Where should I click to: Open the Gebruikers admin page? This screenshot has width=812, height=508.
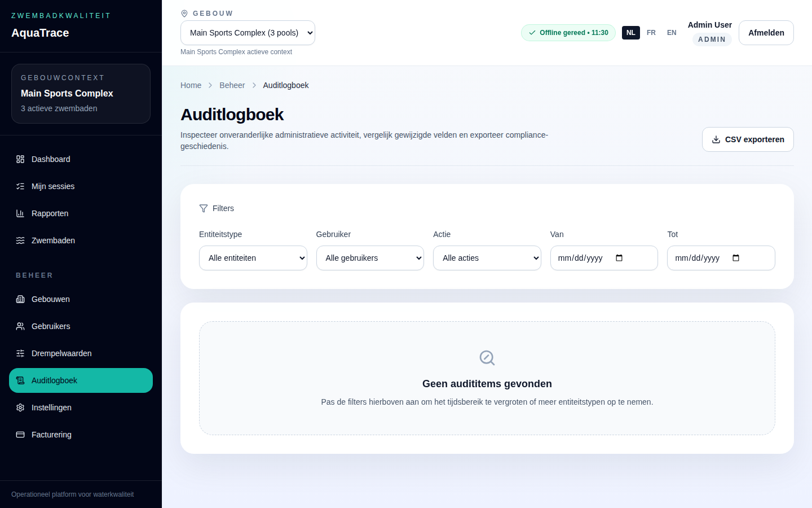81,326
